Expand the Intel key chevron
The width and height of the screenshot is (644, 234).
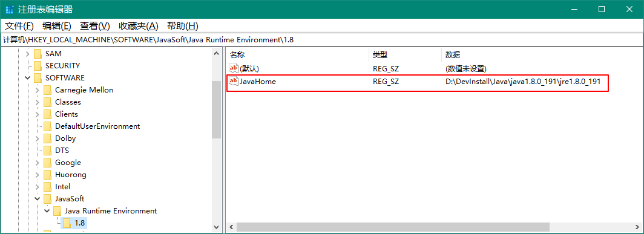click(x=38, y=187)
